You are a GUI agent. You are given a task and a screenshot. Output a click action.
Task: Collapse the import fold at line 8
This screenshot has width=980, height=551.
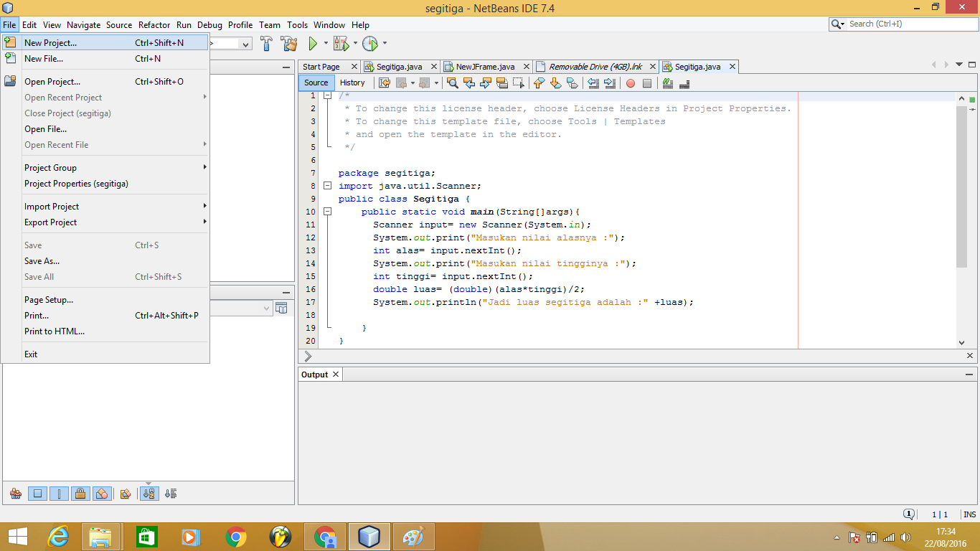[x=327, y=186]
